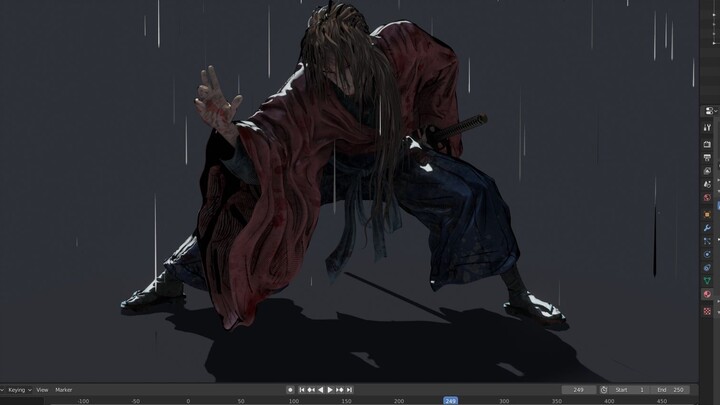Click the current frame field showing 249
Screen dimensions: 720x405
tap(579, 390)
